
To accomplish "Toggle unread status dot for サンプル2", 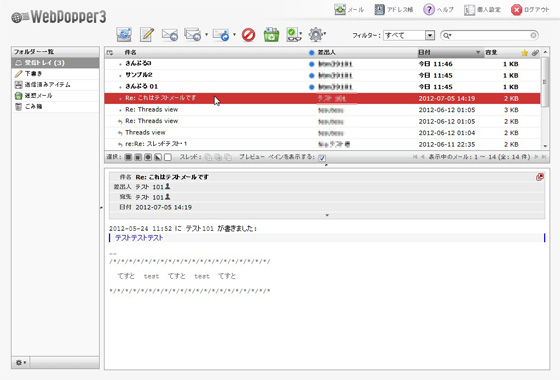I will click(x=311, y=76).
